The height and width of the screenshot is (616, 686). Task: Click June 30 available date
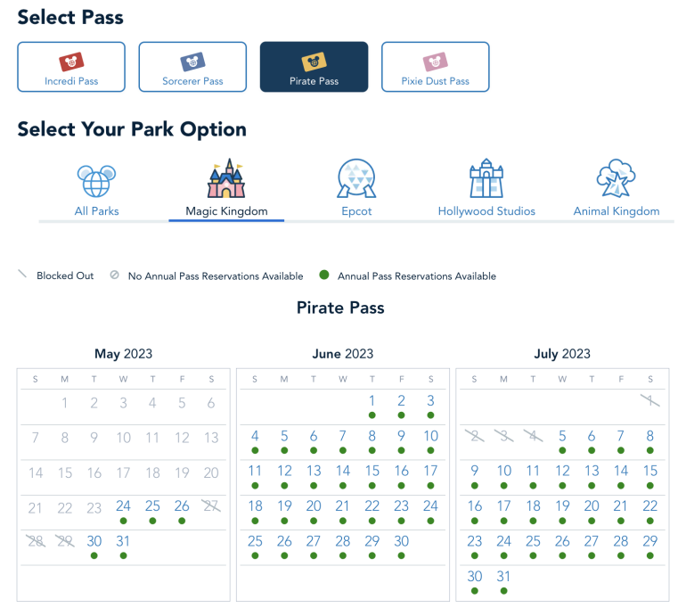click(x=401, y=541)
